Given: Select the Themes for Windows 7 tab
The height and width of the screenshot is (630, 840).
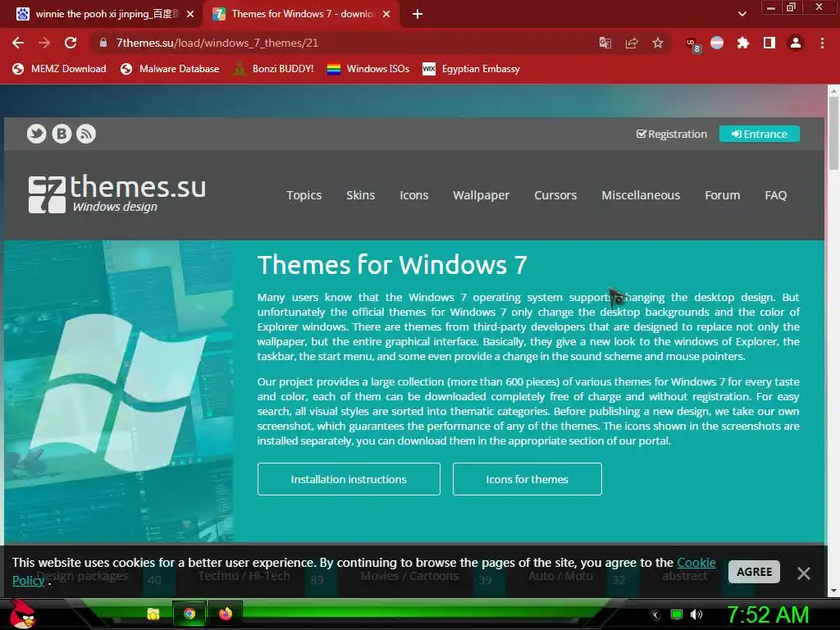Looking at the screenshot, I should coord(300,14).
